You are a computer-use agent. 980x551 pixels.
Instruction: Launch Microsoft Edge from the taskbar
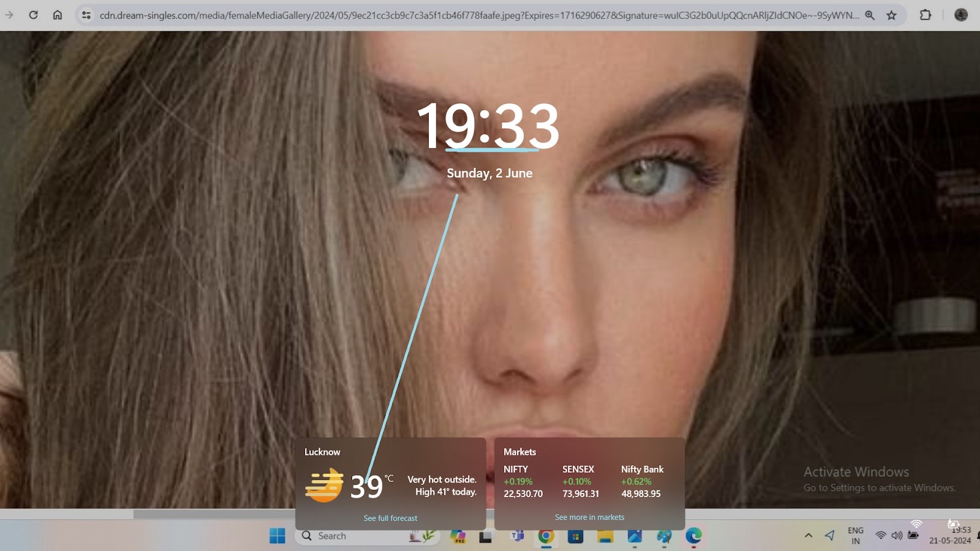(x=693, y=536)
